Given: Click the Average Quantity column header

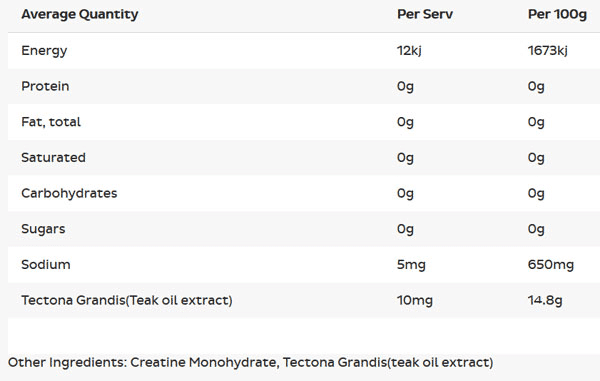Looking at the screenshot, I should (x=80, y=15).
